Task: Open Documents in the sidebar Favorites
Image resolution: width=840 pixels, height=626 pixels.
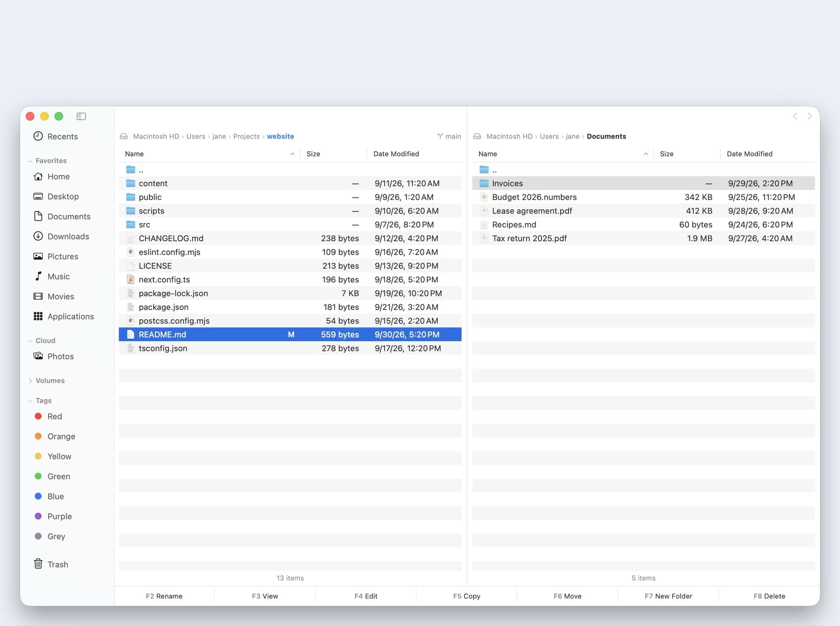Action: (x=62, y=217)
